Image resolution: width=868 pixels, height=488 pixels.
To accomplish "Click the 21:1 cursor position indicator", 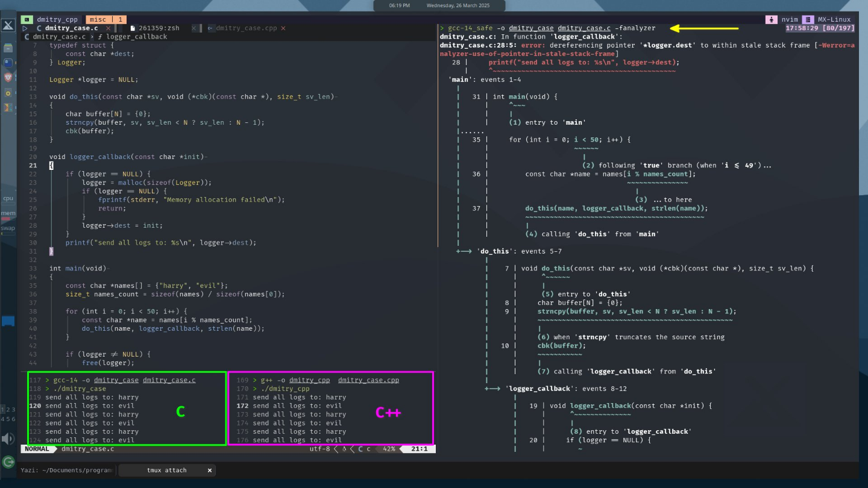I will [x=419, y=449].
